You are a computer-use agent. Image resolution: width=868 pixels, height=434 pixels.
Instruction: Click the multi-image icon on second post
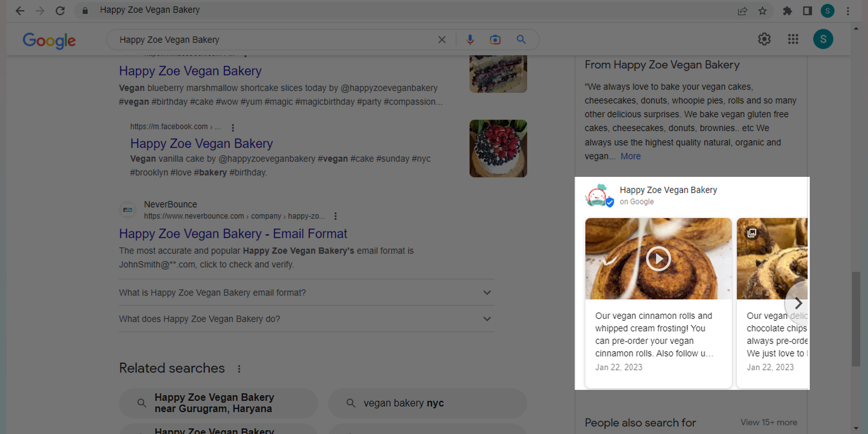(x=752, y=233)
